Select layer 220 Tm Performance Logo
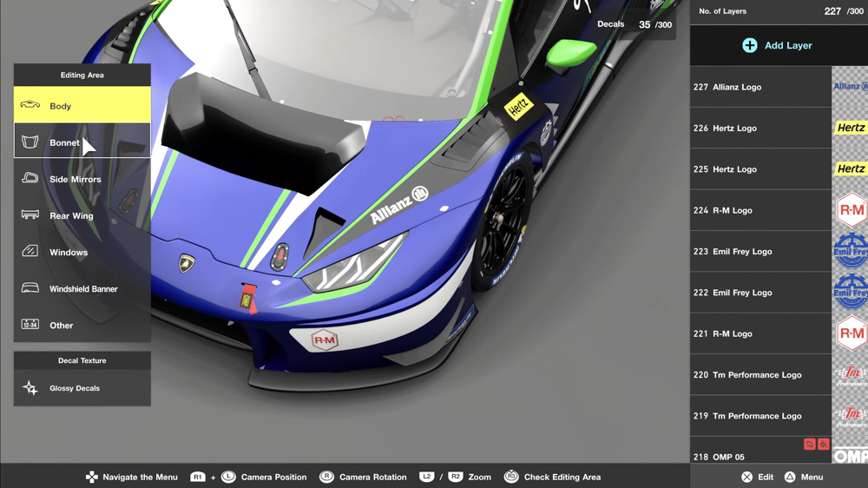The width and height of the screenshot is (868, 488). tap(760, 374)
